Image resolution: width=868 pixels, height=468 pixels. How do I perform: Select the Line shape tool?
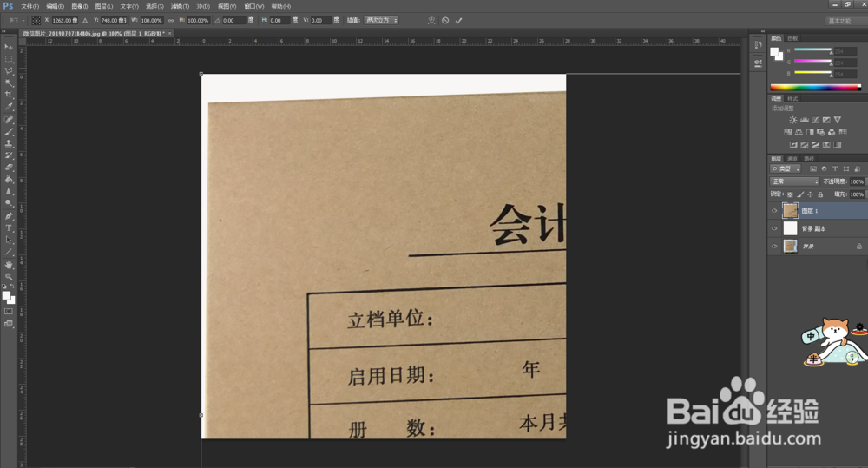(x=9, y=252)
